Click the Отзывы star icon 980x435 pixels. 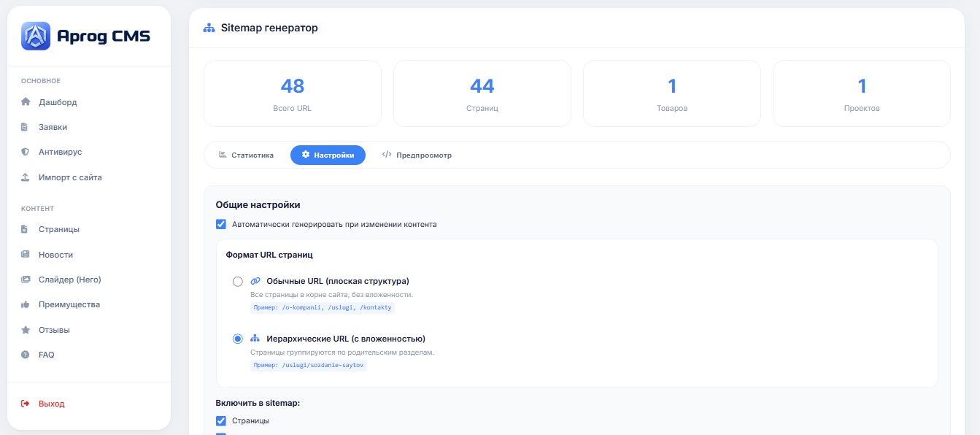coord(26,330)
